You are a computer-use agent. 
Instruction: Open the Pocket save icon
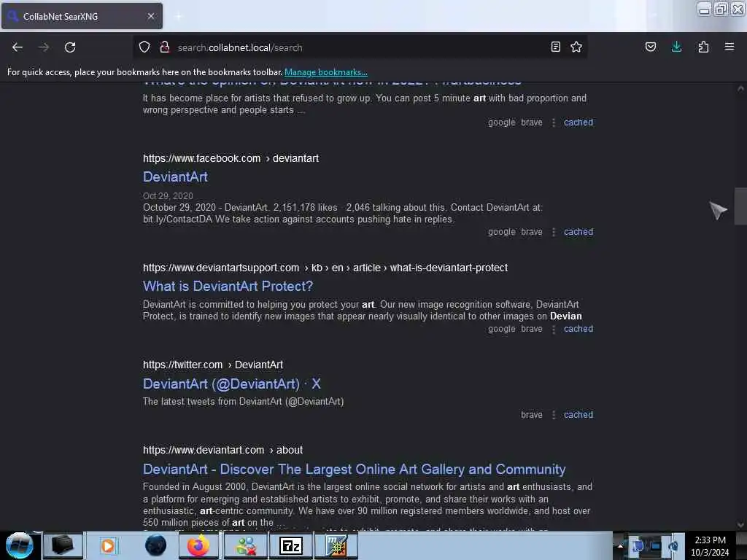pyautogui.click(x=650, y=47)
